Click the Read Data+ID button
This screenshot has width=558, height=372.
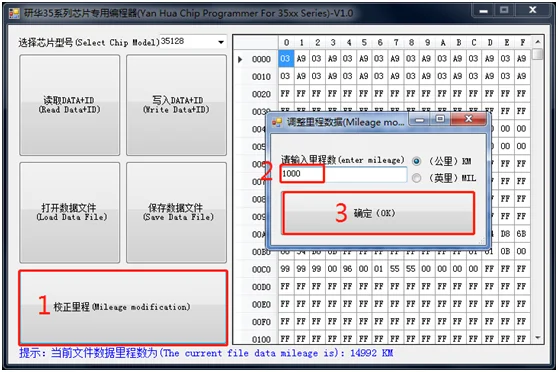[69, 105]
